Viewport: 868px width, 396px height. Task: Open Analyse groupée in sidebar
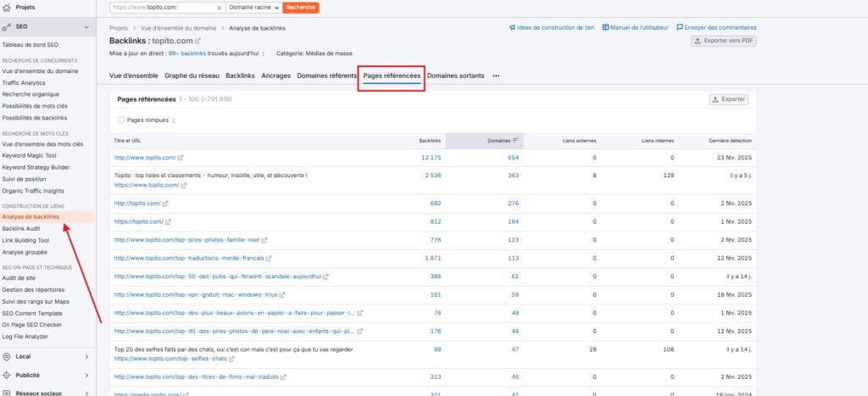tap(25, 252)
